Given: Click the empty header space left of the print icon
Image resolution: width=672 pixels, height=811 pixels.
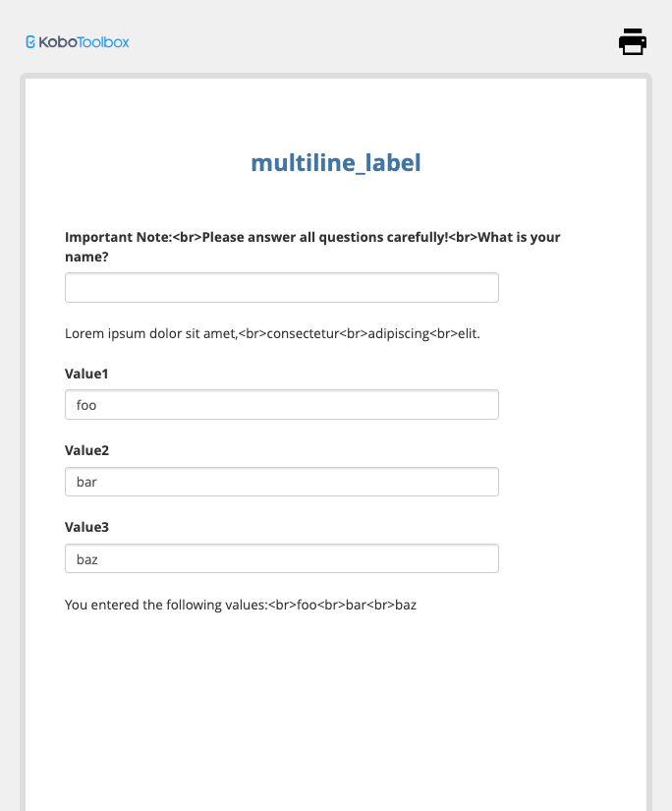Looking at the screenshot, I should point(393,42).
